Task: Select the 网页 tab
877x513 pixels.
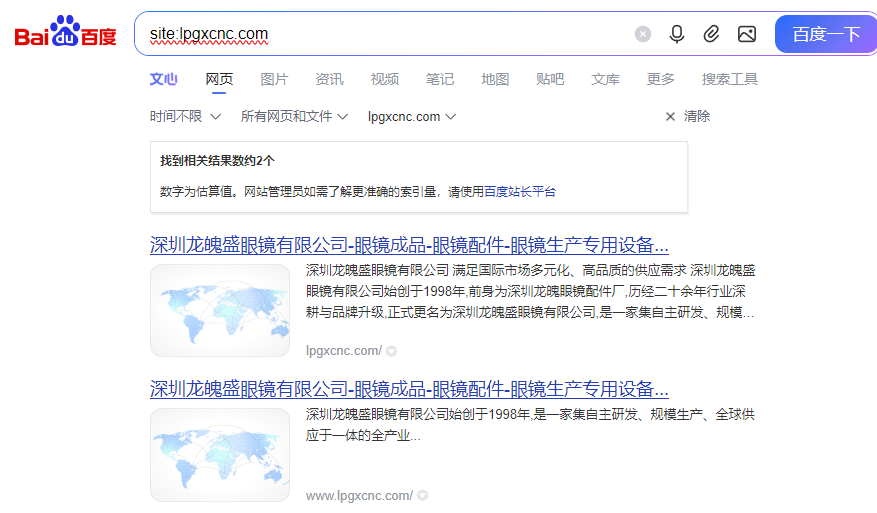Action: pos(219,79)
